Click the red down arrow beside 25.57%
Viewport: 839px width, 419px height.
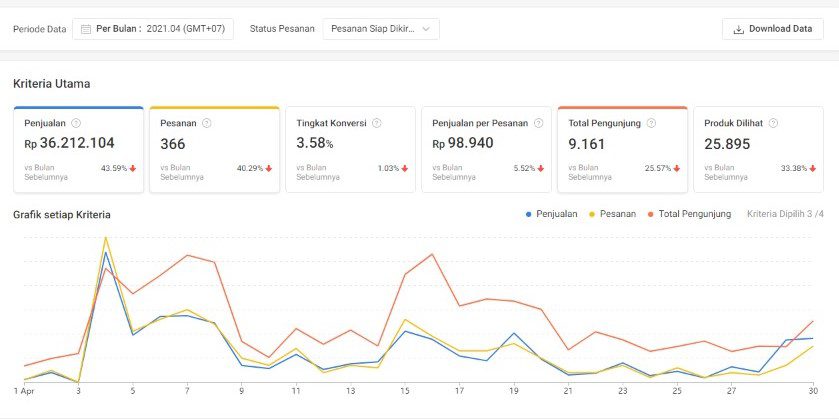pos(676,169)
